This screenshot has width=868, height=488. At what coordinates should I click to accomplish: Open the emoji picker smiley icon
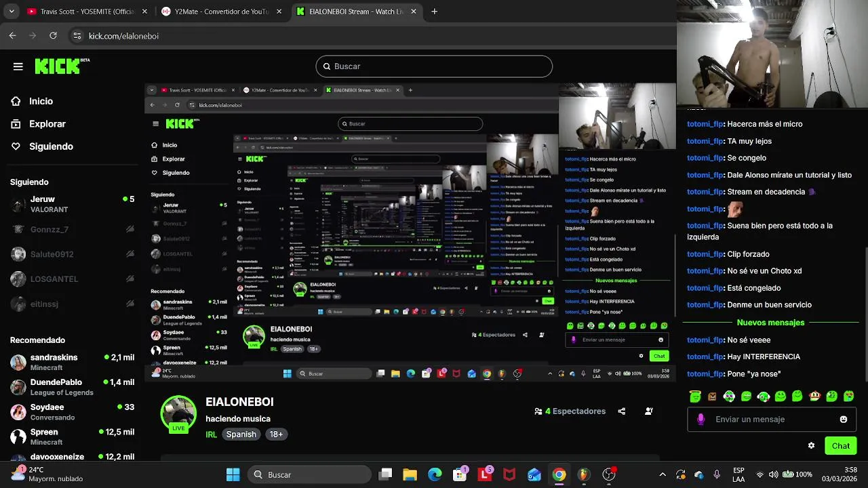844,420
